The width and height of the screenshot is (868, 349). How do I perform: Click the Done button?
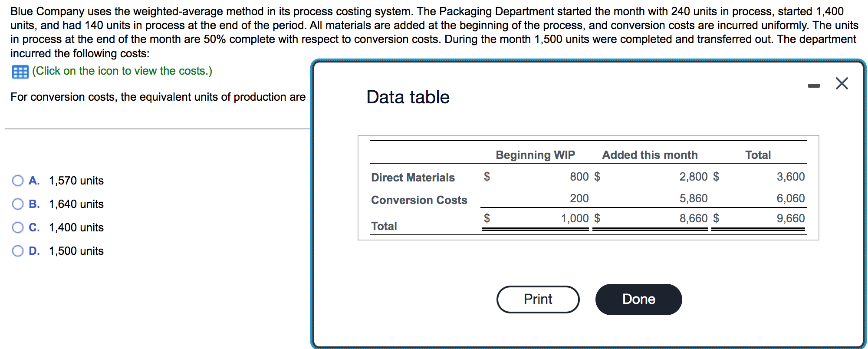tap(638, 299)
